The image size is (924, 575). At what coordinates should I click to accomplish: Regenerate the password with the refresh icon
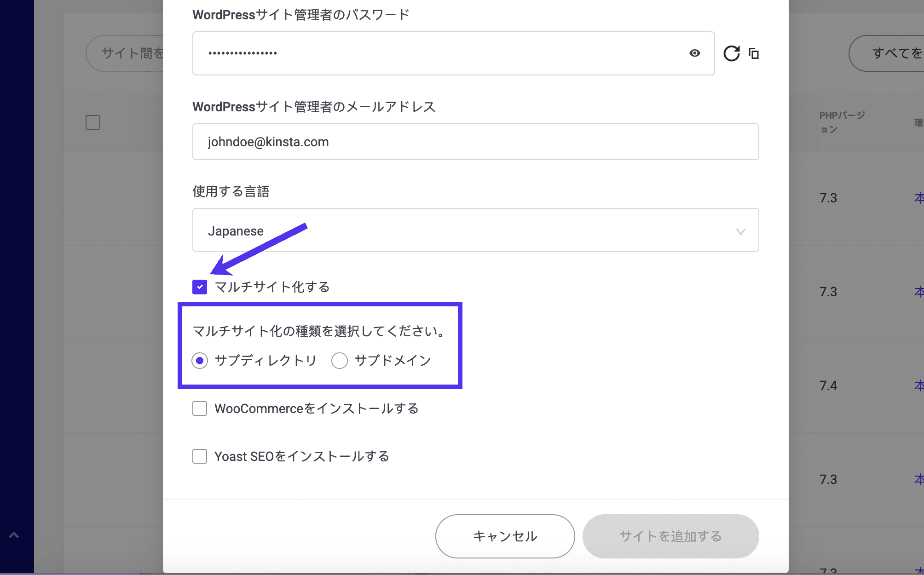(x=732, y=53)
